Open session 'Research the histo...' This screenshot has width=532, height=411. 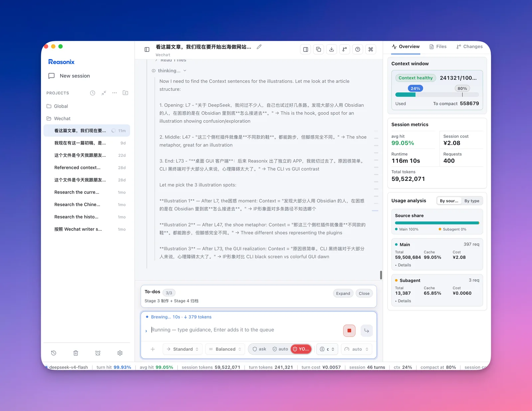[87, 217]
